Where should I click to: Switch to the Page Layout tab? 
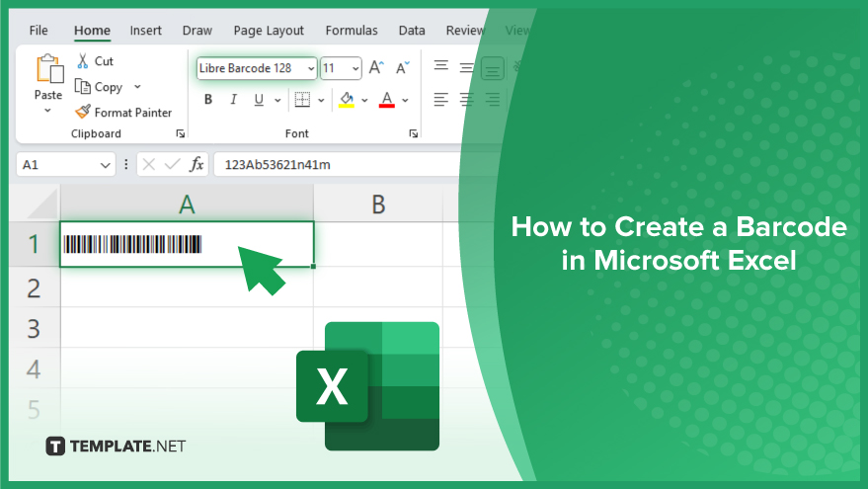pyautogui.click(x=269, y=31)
